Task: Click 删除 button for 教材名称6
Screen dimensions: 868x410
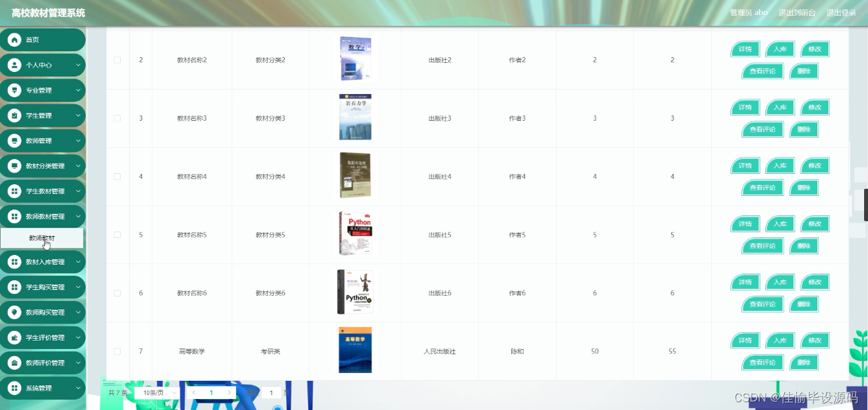Action: pos(804,304)
